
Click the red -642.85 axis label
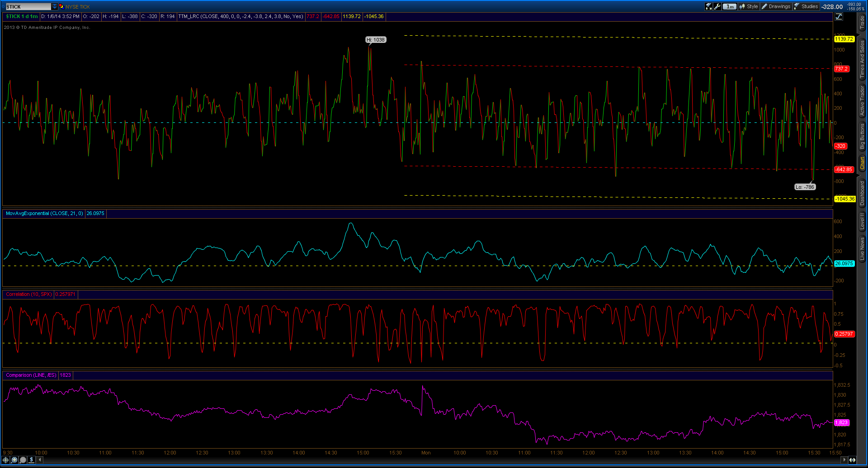click(x=844, y=169)
